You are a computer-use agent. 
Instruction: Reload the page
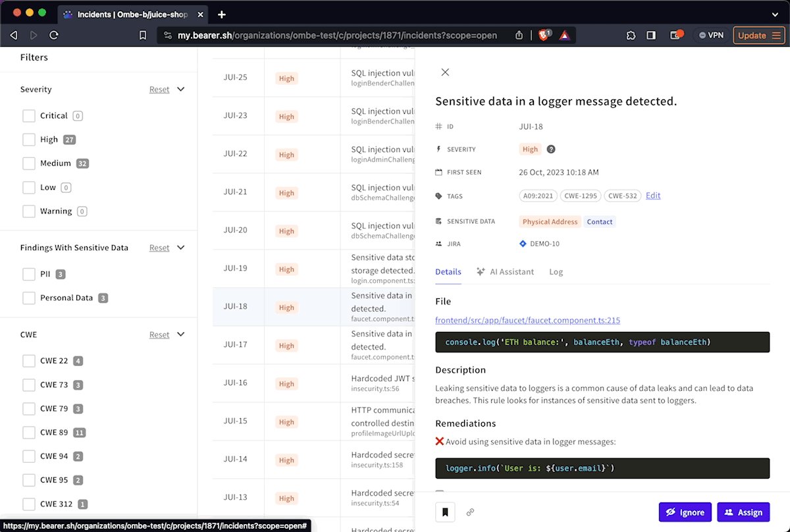(x=54, y=36)
